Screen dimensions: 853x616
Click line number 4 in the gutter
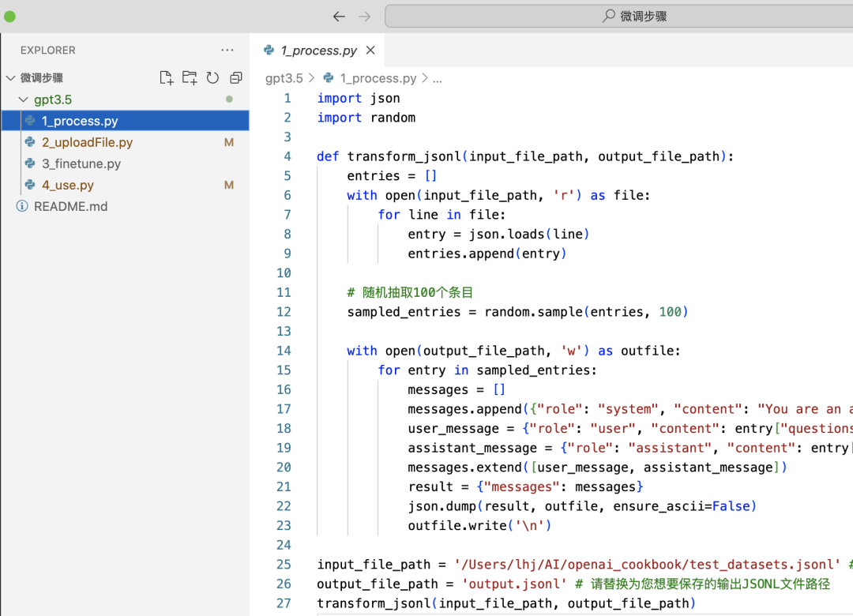point(287,156)
